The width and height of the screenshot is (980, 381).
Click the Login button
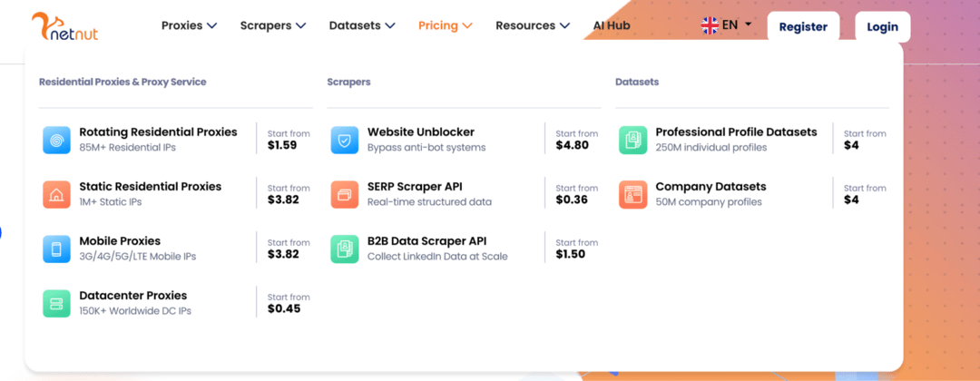point(883,27)
